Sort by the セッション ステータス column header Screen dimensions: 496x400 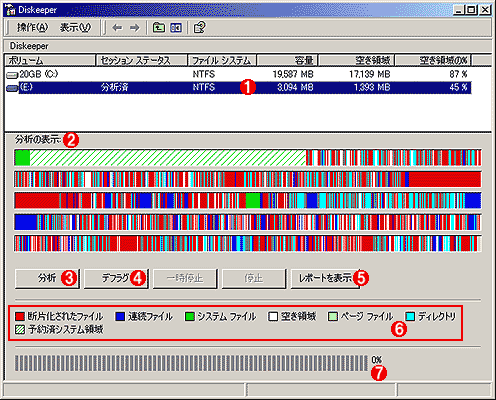click(x=142, y=60)
